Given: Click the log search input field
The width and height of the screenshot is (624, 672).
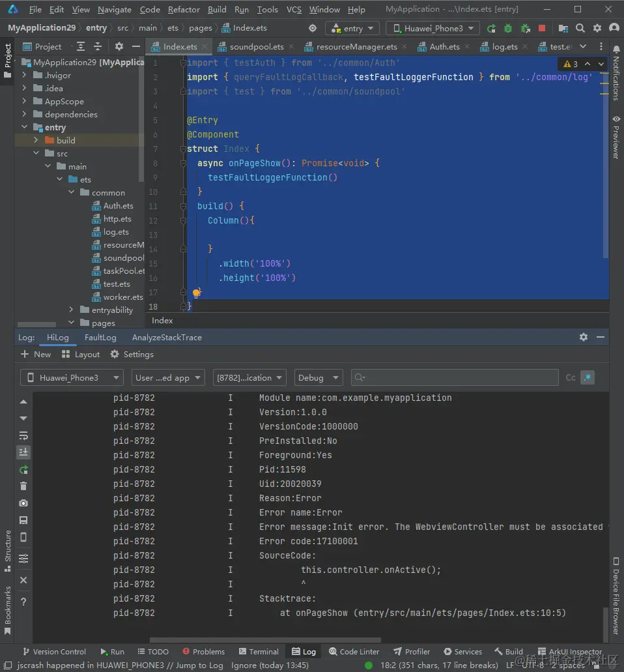Looking at the screenshot, I should coord(455,377).
